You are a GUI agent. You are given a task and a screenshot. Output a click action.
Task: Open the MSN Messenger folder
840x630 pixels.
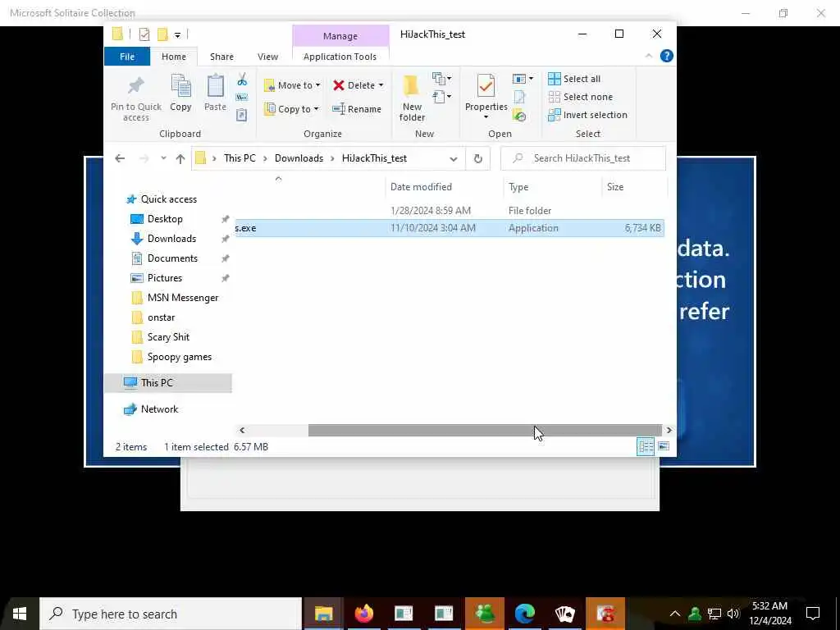coord(183,298)
